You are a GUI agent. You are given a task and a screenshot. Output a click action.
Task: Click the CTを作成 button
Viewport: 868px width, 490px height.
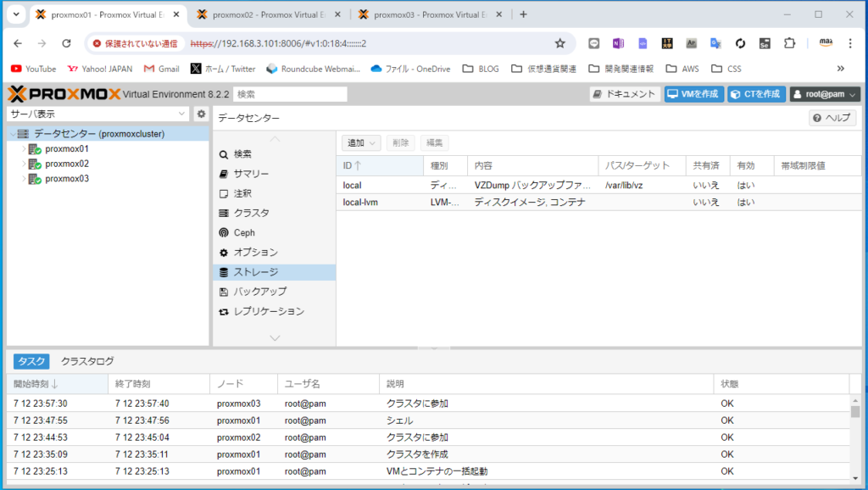[x=755, y=94]
